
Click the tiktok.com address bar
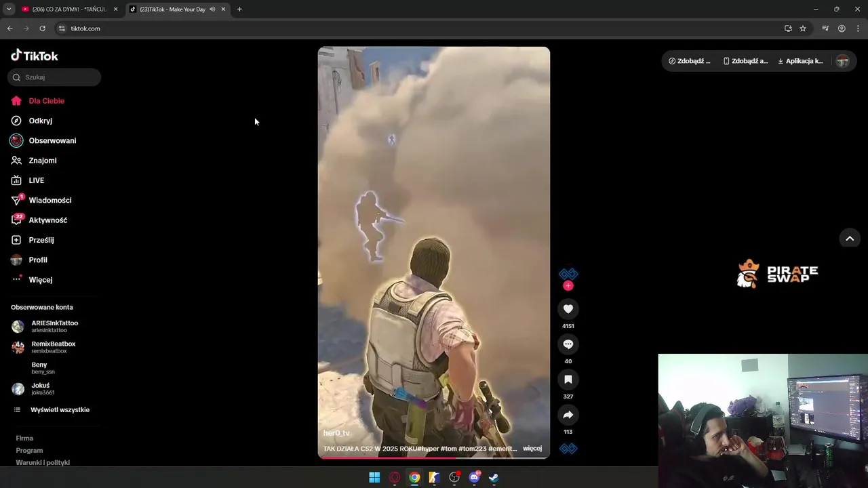click(x=420, y=28)
